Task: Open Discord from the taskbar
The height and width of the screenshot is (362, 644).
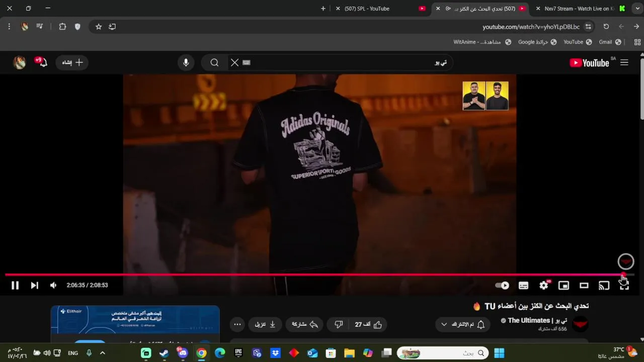Action: [183, 353]
